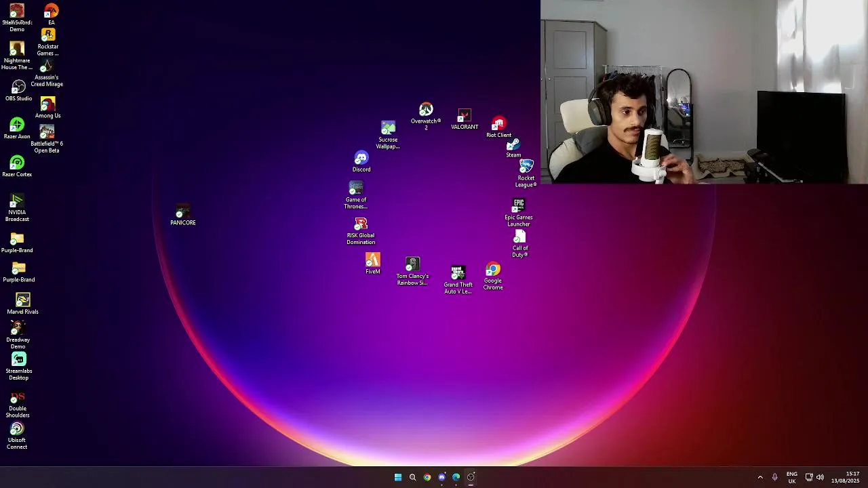
Task: Select the Steam desktop shortcut
Action: coord(513,148)
